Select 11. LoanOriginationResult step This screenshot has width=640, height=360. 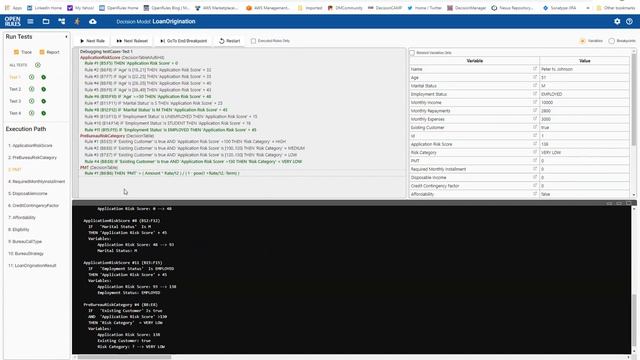pyautogui.click(x=32, y=265)
